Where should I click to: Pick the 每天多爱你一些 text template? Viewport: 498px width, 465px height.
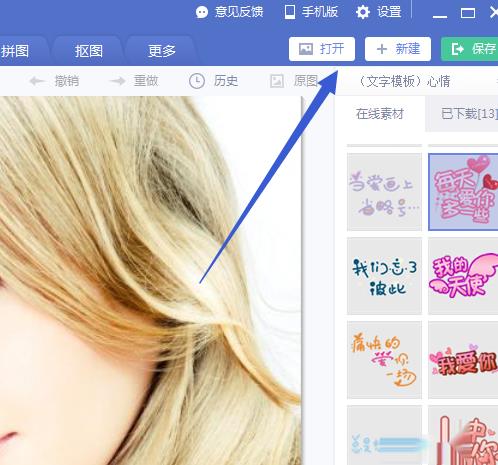[463, 192]
